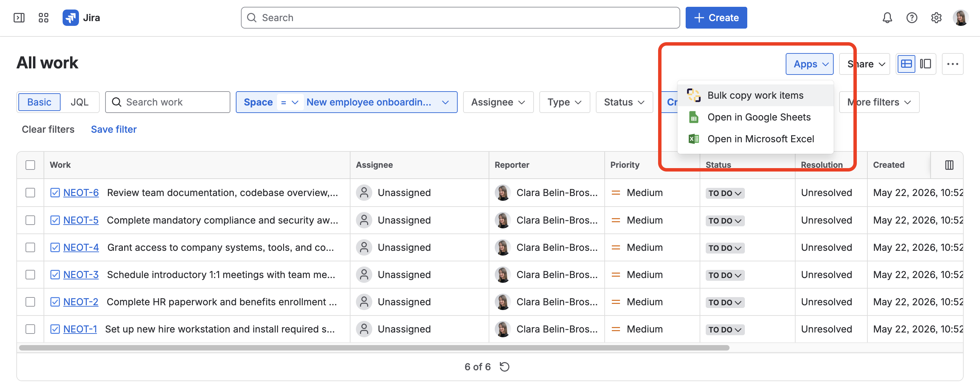This screenshot has width=980, height=390.
Task: Click the reporter avatar in NEOT-6 row
Action: click(502, 193)
